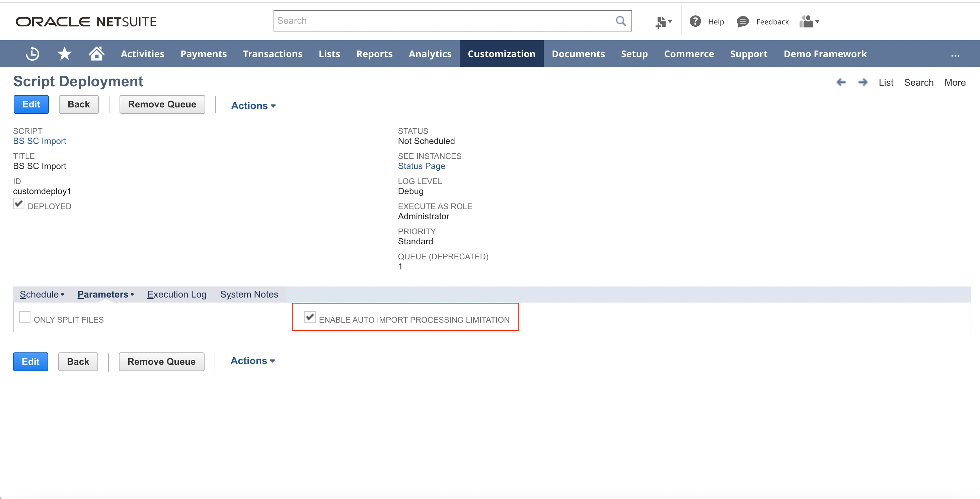Viewport: 980px width, 499px height.
Task: Open the Create New document icon menu
Action: click(664, 22)
